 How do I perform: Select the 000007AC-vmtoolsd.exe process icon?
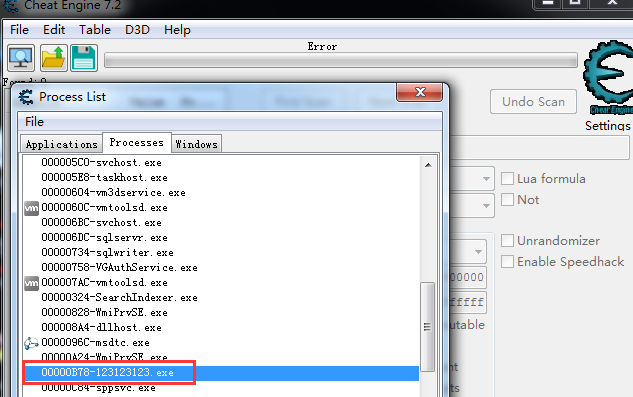31,283
